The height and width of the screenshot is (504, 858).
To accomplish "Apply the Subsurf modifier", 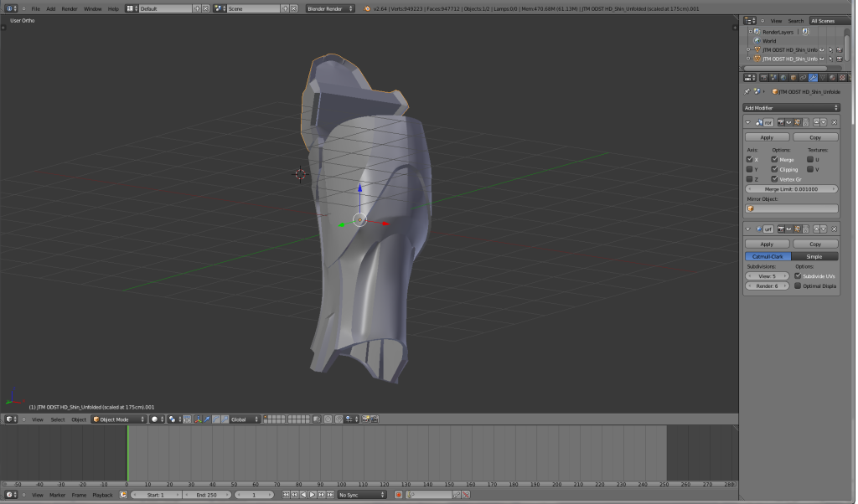I will tap(767, 244).
